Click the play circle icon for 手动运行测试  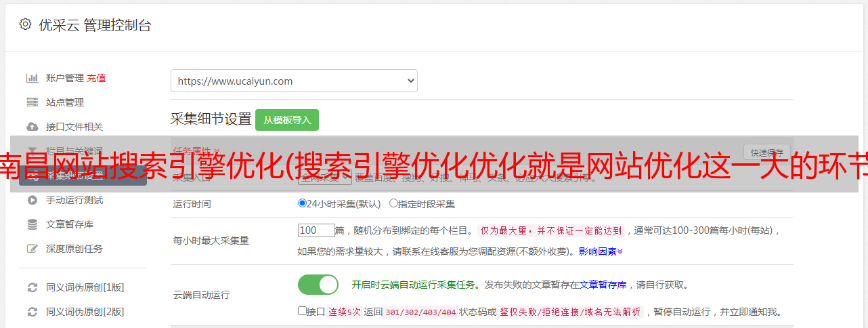(x=32, y=200)
